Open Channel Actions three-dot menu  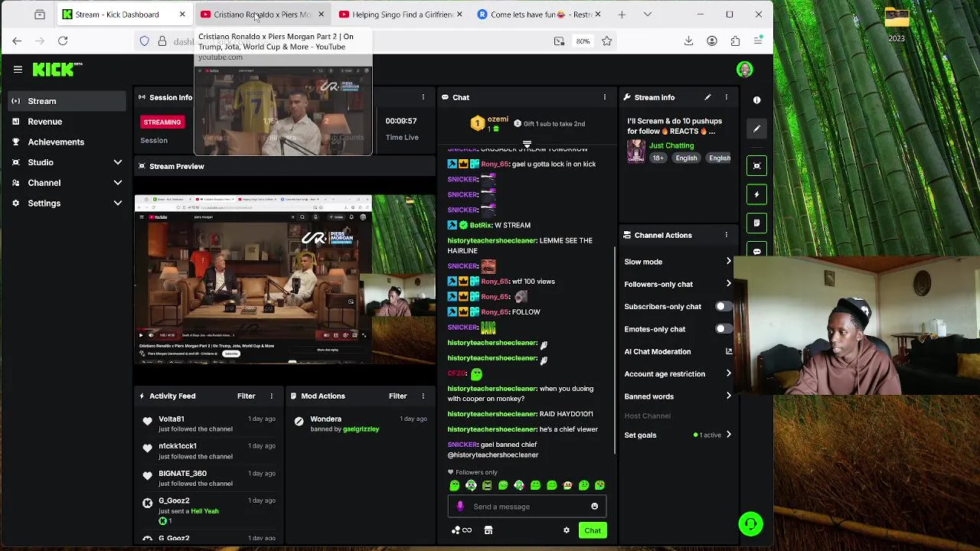coord(727,235)
